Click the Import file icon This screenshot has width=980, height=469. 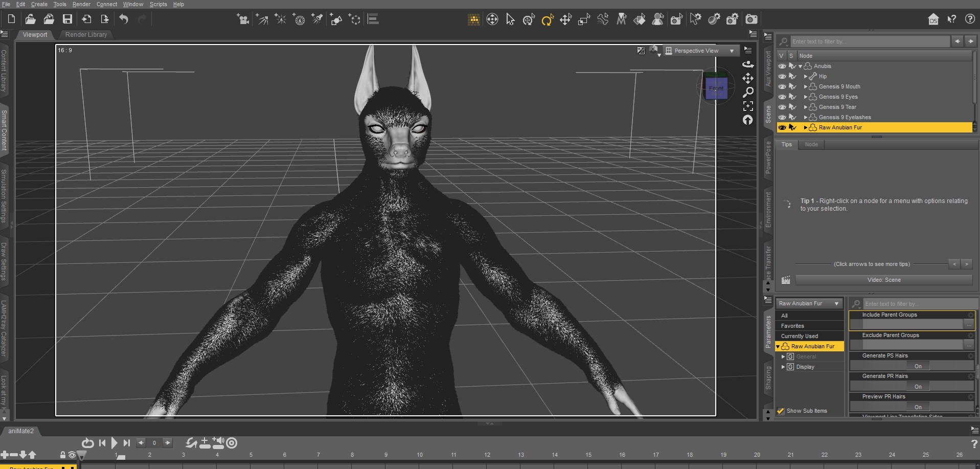(86, 19)
